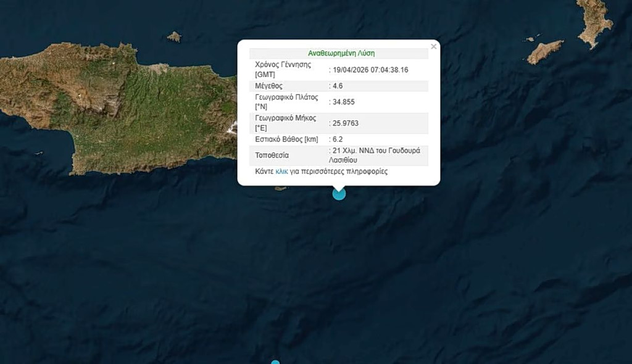Click the Αναθεωρημένη Λύση popup header

tap(337, 53)
